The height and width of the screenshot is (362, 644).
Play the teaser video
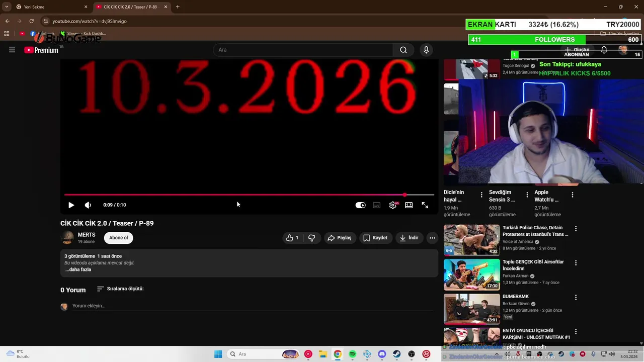pyautogui.click(x=71, y=205)
